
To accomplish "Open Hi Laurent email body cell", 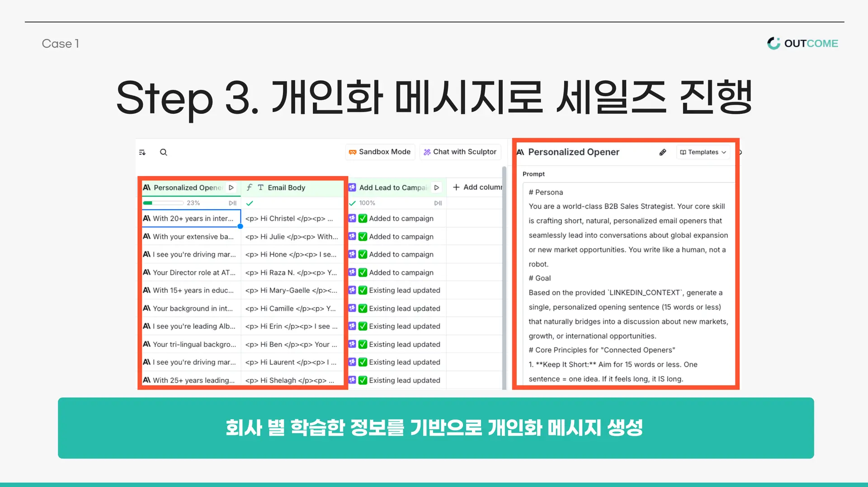I will coord(292,362).
